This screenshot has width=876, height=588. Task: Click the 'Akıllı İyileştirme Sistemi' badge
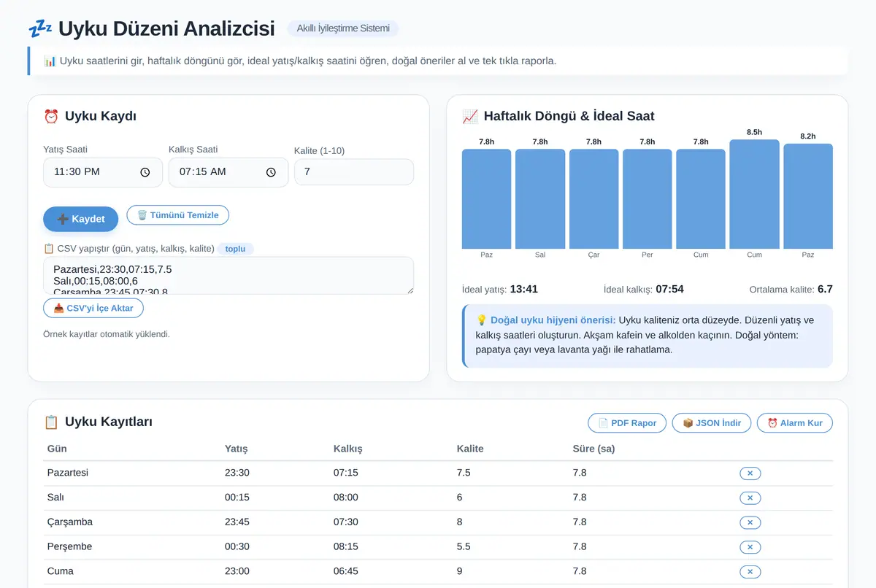(x=343, y=28)
